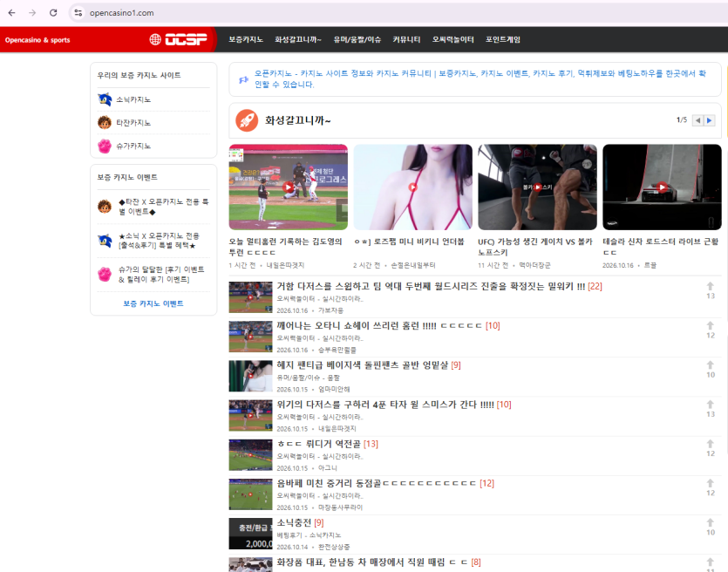Screen dimensions: 728x572
Task: Open the 커뮤니티 menu
Action: pos(406,39)
